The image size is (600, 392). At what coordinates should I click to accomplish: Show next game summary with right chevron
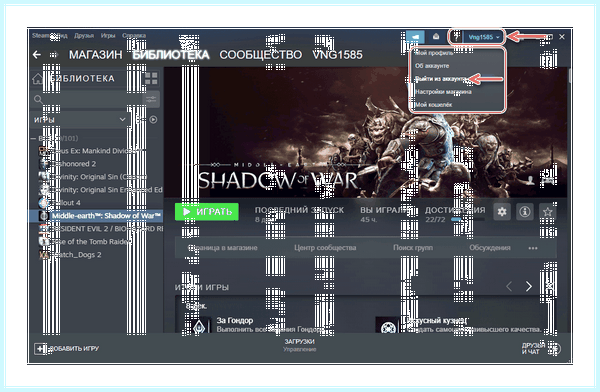529,286
